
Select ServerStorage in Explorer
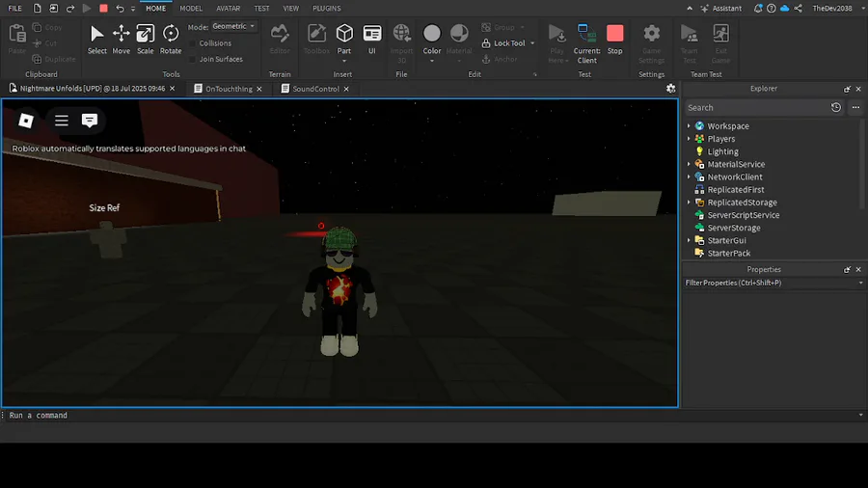point(734,228)
